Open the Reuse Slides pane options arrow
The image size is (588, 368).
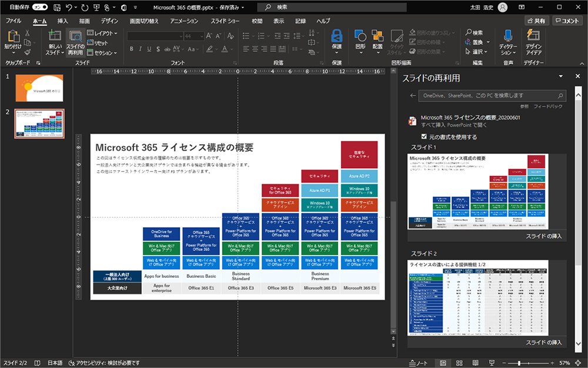(x=560, y=76)
